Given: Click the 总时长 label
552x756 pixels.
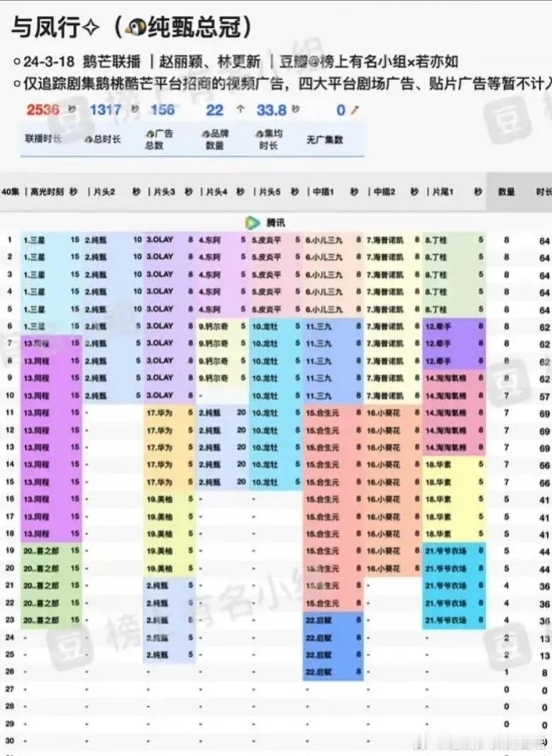Looking at the screenshot, I should click(x=102, y=139).
